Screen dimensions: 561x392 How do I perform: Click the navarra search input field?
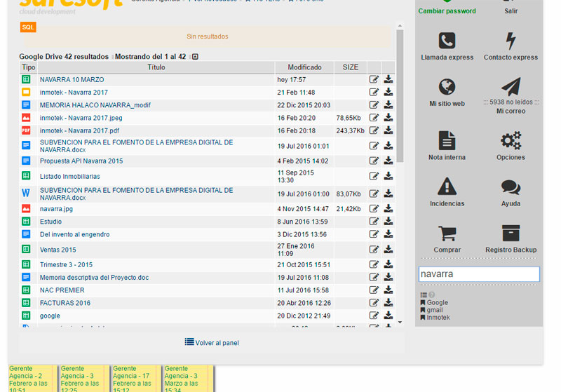point(479,274)
